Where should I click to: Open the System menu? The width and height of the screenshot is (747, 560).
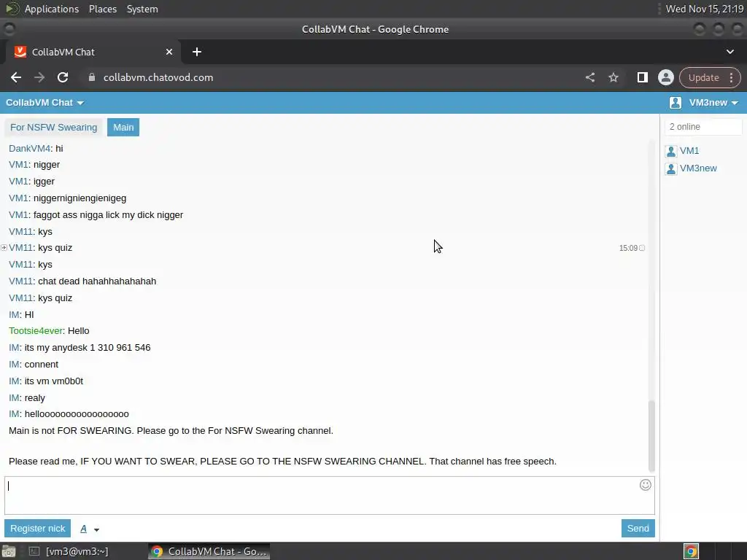[142, 9]
